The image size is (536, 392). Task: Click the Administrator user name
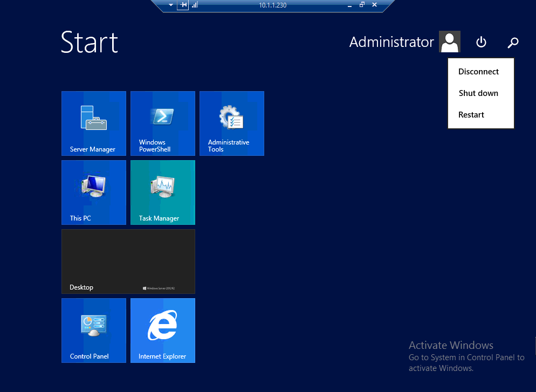click(391, 42)
